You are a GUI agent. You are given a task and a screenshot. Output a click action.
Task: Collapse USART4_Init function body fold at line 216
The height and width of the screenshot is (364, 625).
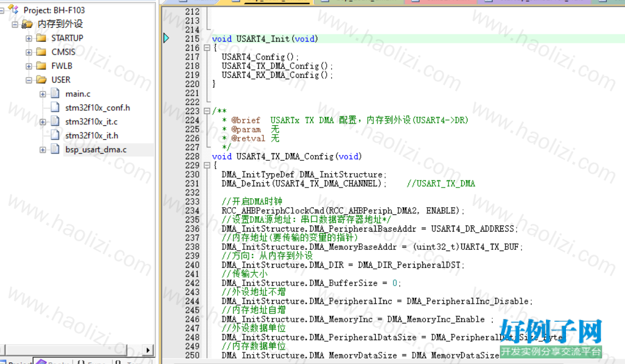click(x=207, y=47)
